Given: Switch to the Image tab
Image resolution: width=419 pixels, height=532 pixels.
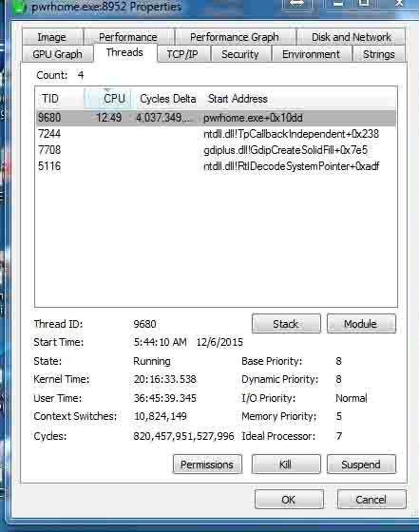Looking at the screenshot, I should (x=52, y=37).
